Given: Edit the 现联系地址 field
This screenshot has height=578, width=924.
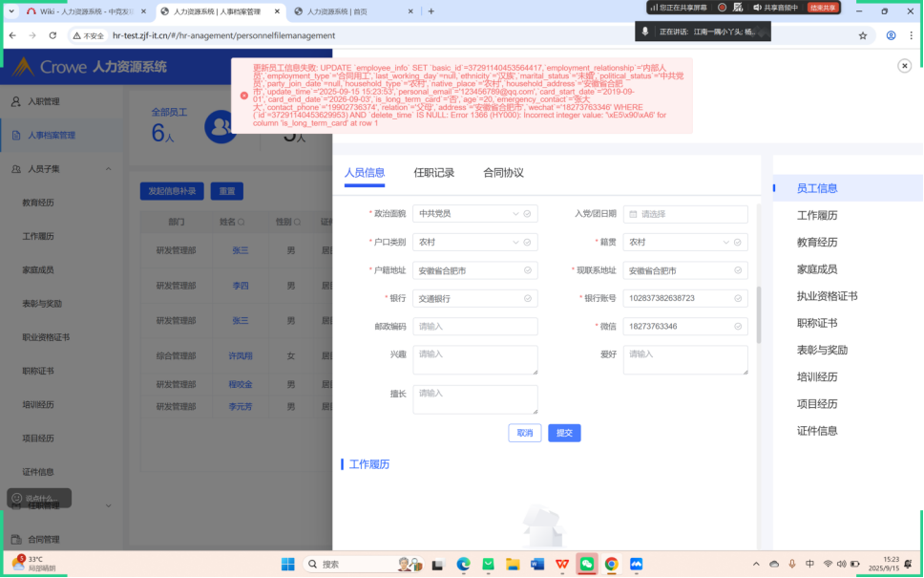Looking at the screenshot, I should [x=685, y=270].
